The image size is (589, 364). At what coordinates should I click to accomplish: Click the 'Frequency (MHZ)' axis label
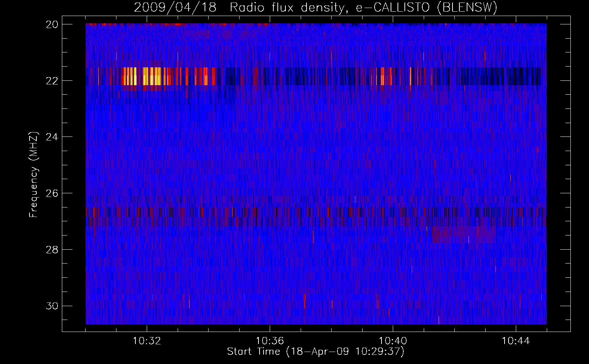coord(33,174)
